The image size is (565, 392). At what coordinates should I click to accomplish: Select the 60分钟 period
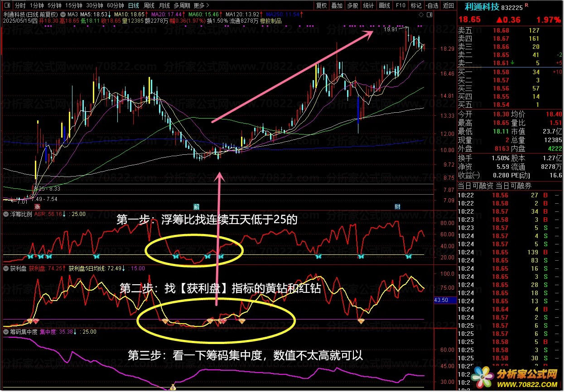pos(116,6)
